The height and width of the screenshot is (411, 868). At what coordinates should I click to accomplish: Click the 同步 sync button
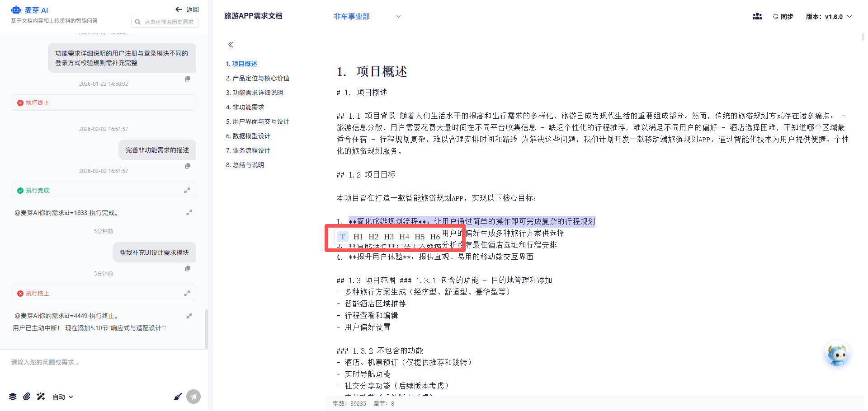783,16
